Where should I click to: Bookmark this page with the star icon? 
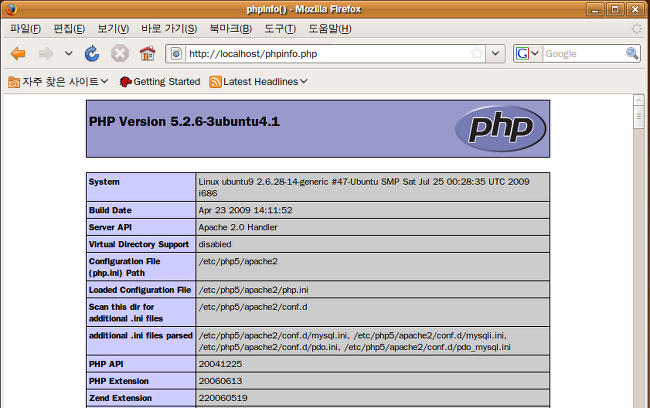477,53
